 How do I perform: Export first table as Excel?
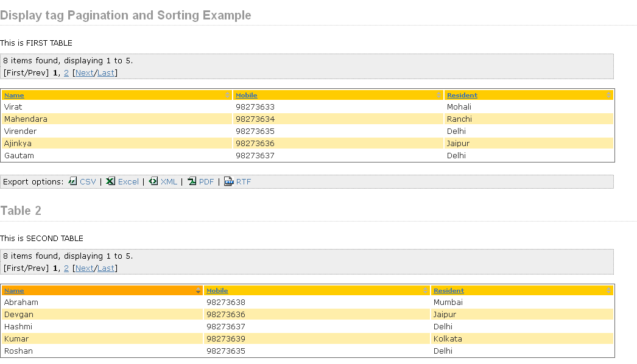[128, 181]
